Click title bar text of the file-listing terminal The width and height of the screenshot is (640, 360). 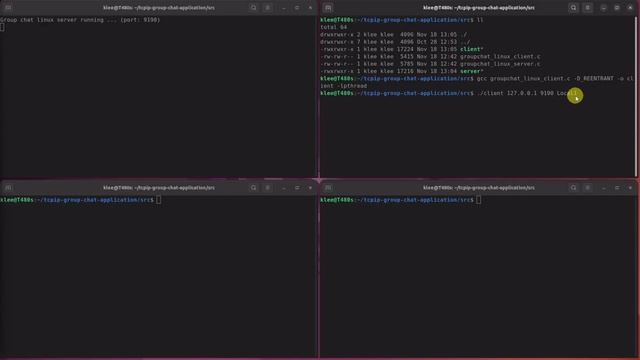tap(479, 7)
